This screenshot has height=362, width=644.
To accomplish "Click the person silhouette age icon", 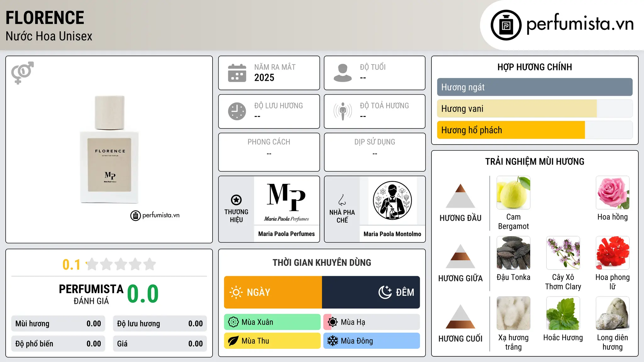I will [343, 73].
